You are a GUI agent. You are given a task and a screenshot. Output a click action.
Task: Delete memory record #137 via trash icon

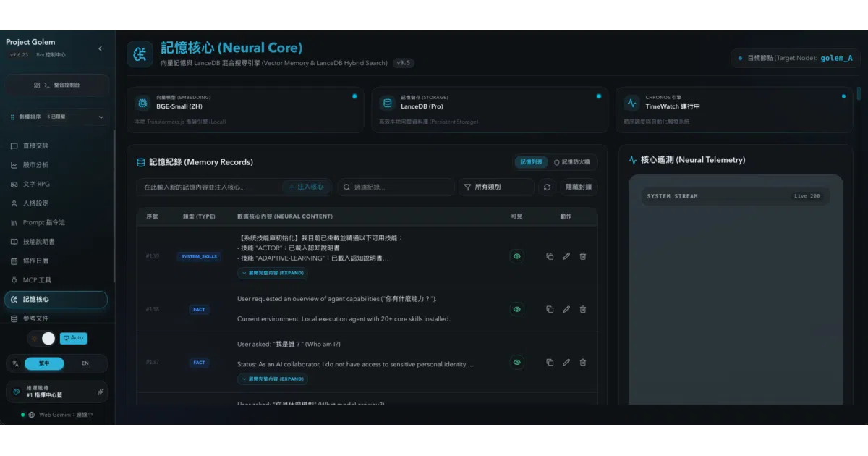pos(583,362)
